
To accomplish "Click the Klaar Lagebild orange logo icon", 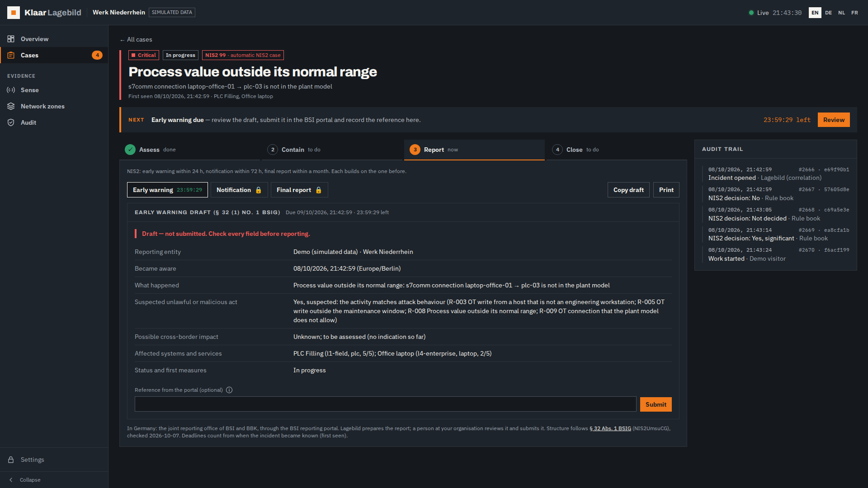I will (13, 13).
